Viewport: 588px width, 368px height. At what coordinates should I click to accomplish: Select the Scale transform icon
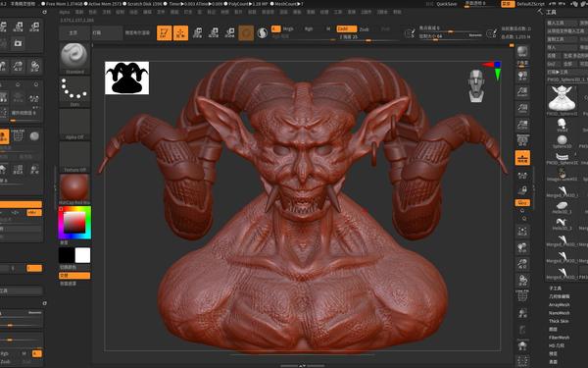pyautogui.click(x=214, y=32)
